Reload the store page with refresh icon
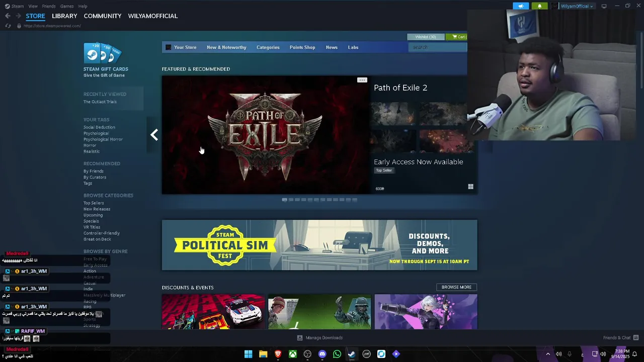The image size is (644, 362). pos(8,26)
